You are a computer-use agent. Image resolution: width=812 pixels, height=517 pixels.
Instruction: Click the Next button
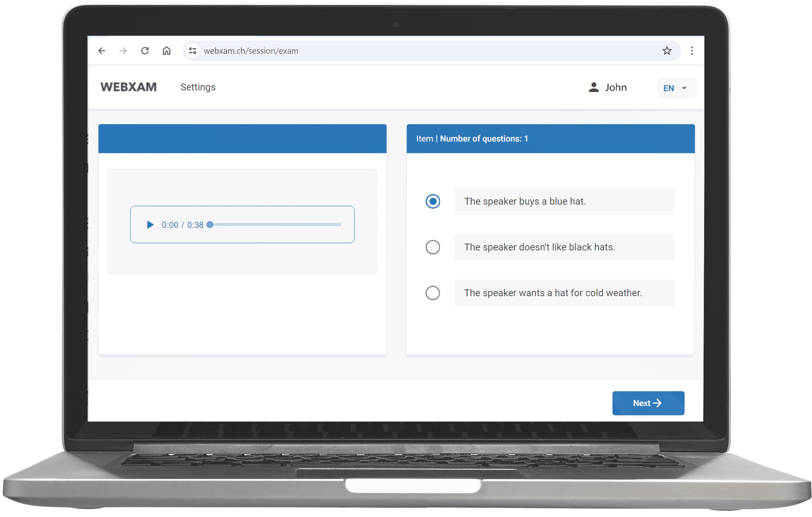coord(648,403)
